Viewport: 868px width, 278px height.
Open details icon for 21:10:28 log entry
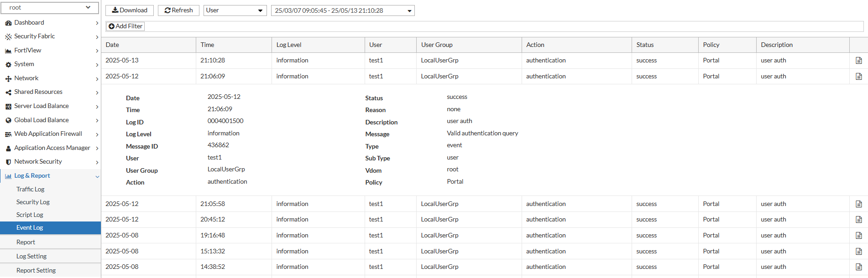click(x=858, y=61)
